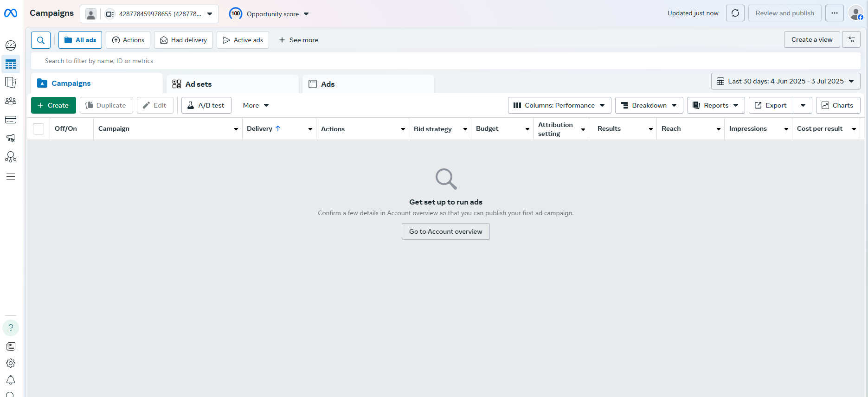This screenshot has width=868, height=397.
Task: Open Audiences icon in left sidebar
Action: pyautogui.click(x=11, y=101)
